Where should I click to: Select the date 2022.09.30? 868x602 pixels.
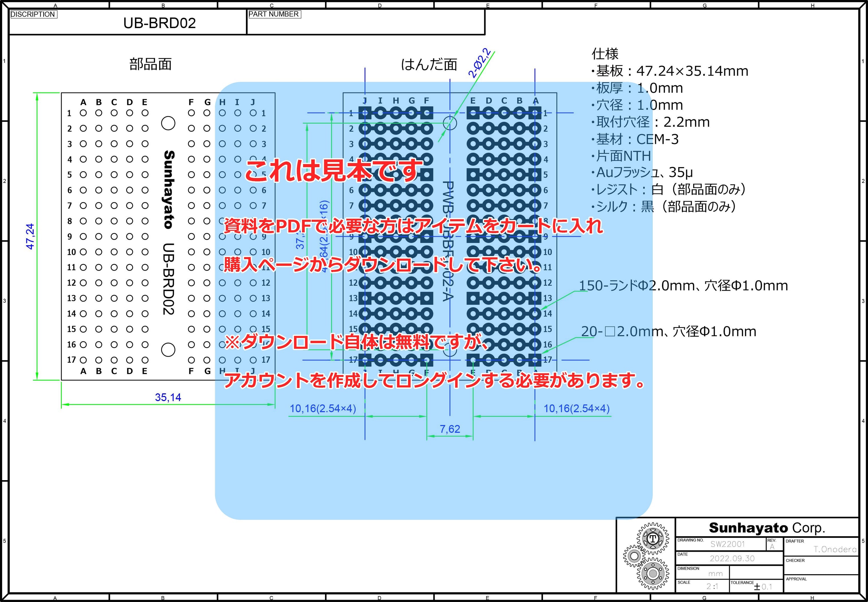(732, 558)
